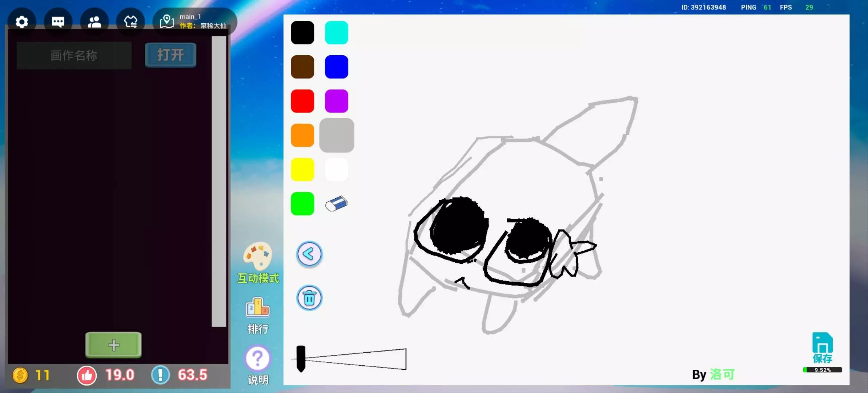Click the 打开 button

[x=170, y=55]
